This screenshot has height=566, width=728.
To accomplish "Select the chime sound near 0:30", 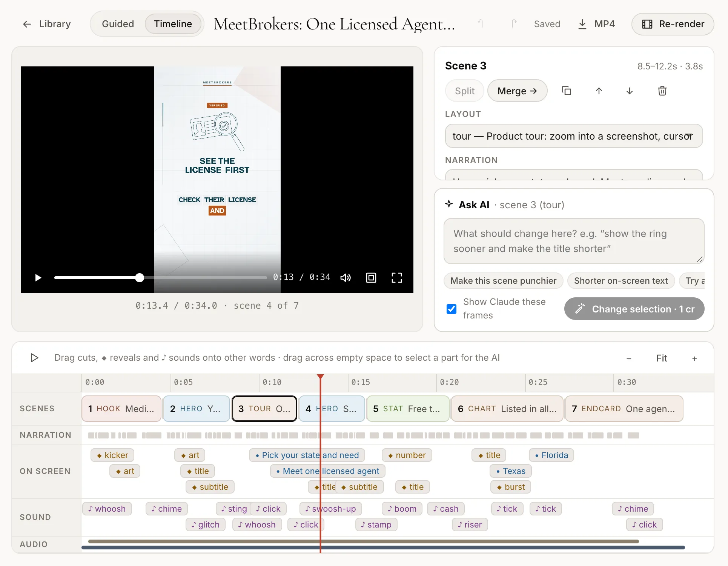I will click(x=633, y=509).
